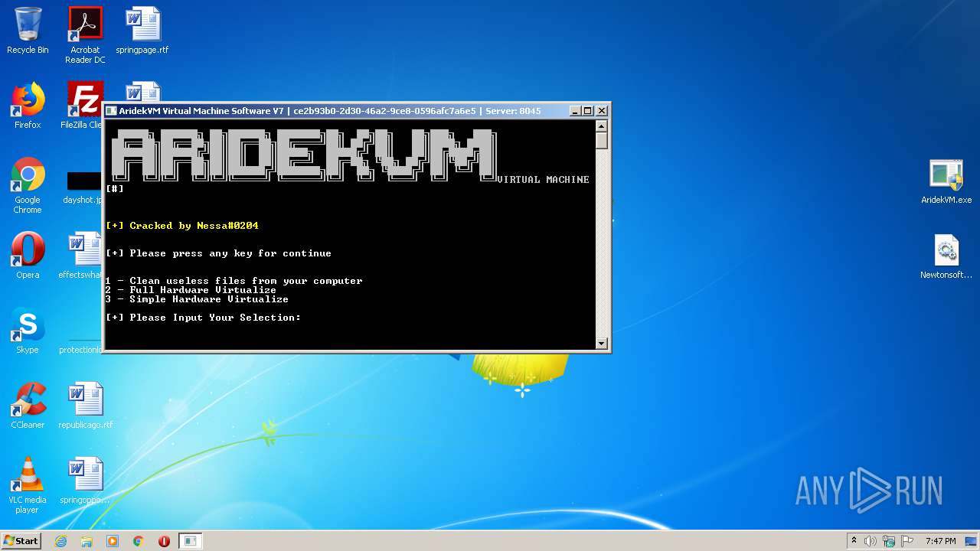
Task: Click the 'Please Input Your Selection:' prompt
Action: pyautogui.click(x=204, y=318)
